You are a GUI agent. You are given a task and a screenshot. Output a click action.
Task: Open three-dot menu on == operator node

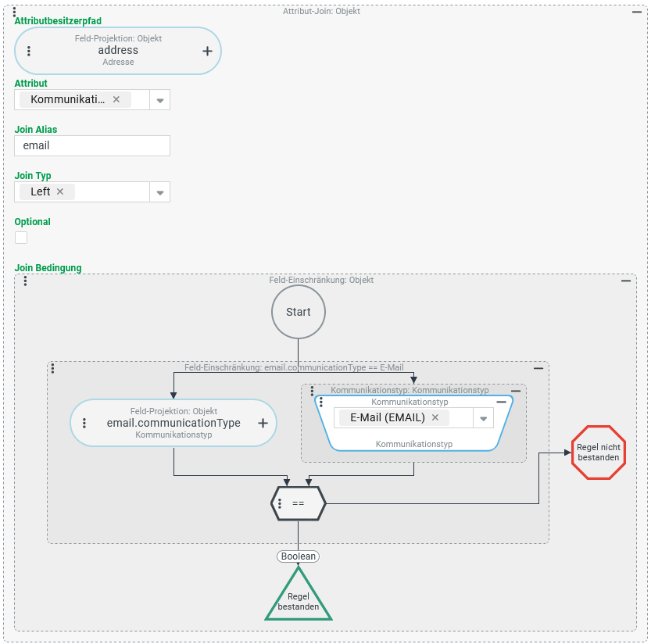click(x=280, y=503)
